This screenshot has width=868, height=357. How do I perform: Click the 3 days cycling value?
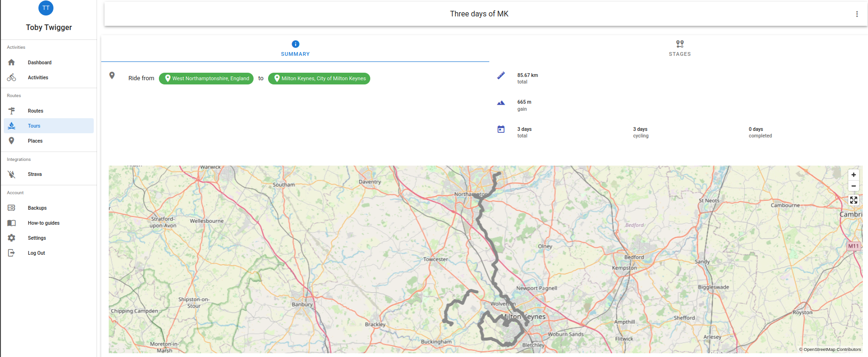pyautogui.click(x=640, y=129)
